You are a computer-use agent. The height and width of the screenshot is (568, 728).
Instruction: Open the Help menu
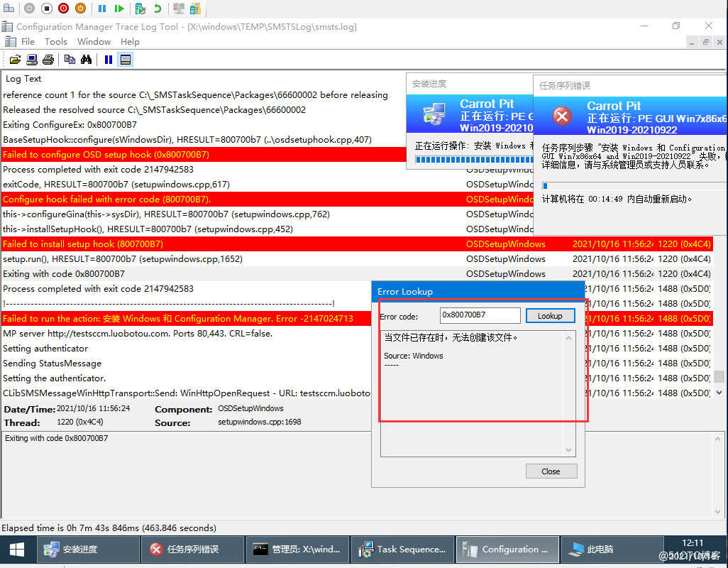click(130, 42)
